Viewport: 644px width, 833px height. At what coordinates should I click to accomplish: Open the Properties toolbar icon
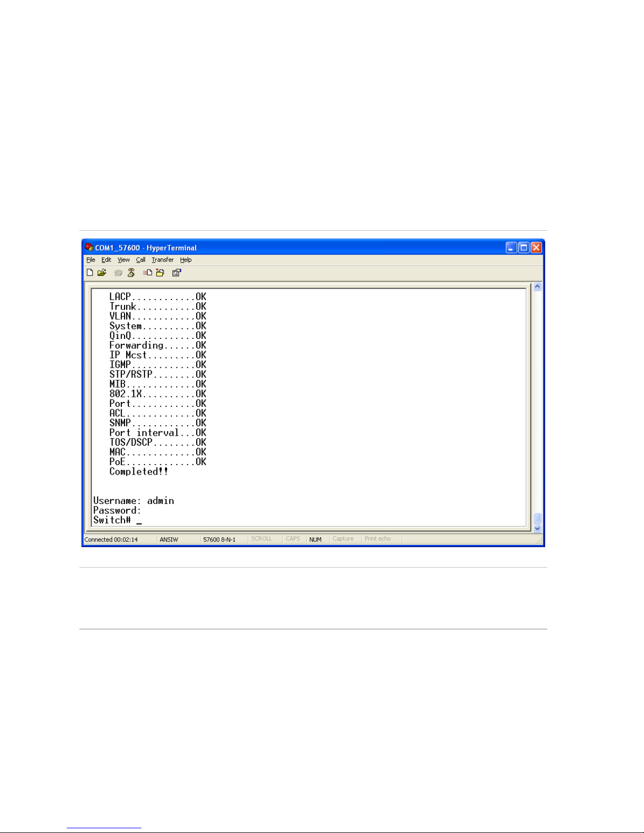point(177,272)
